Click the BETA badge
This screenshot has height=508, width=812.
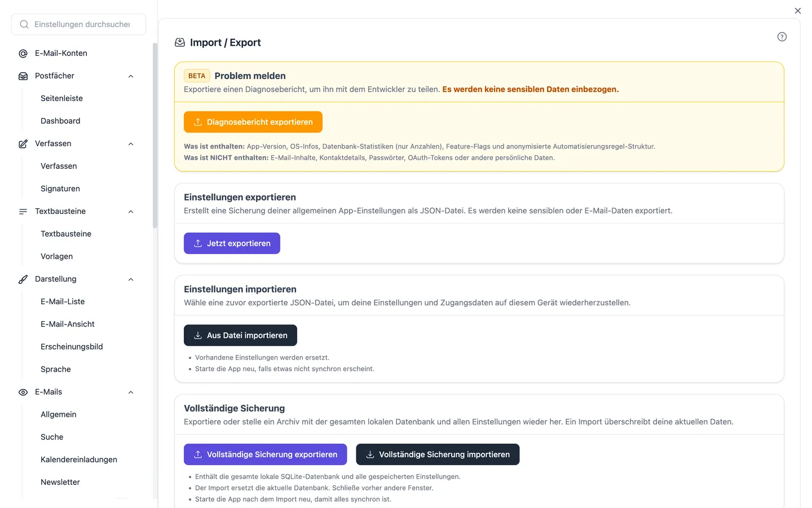coord(197,76)
